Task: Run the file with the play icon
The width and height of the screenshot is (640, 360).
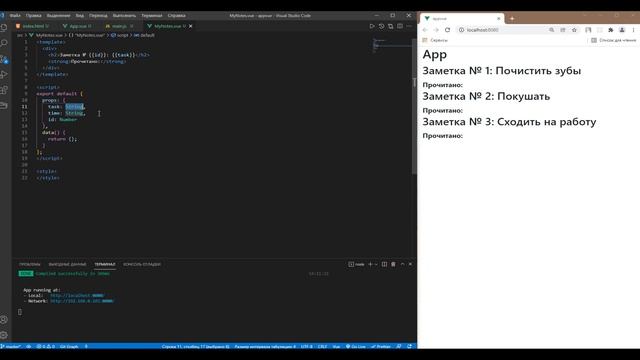Action: pyautogui.click(x=372, y=26)
